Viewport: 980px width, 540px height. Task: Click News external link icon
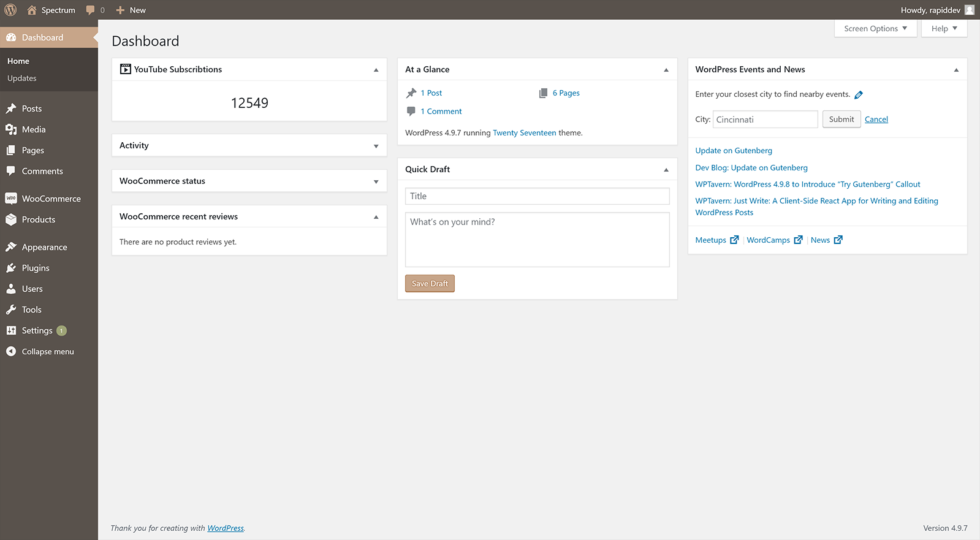[838, 240]
